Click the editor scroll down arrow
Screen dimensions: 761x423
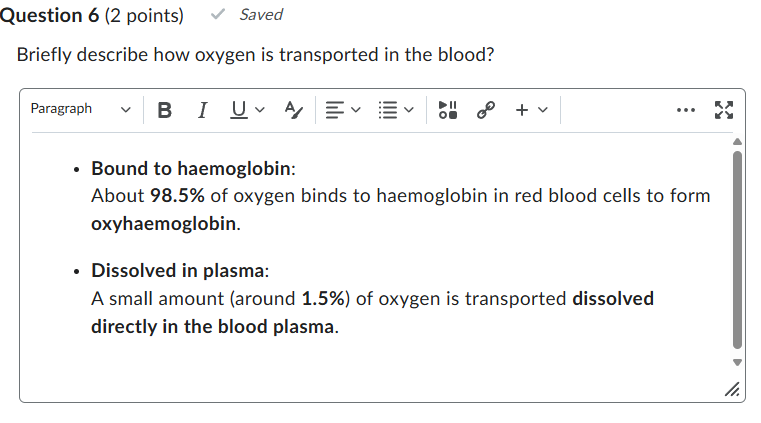point(737,362)
